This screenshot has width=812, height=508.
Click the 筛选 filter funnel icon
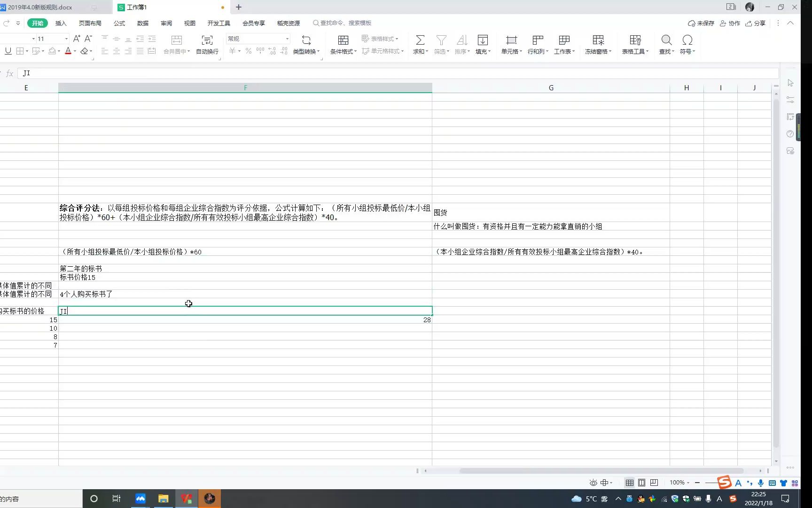(441, 40)
